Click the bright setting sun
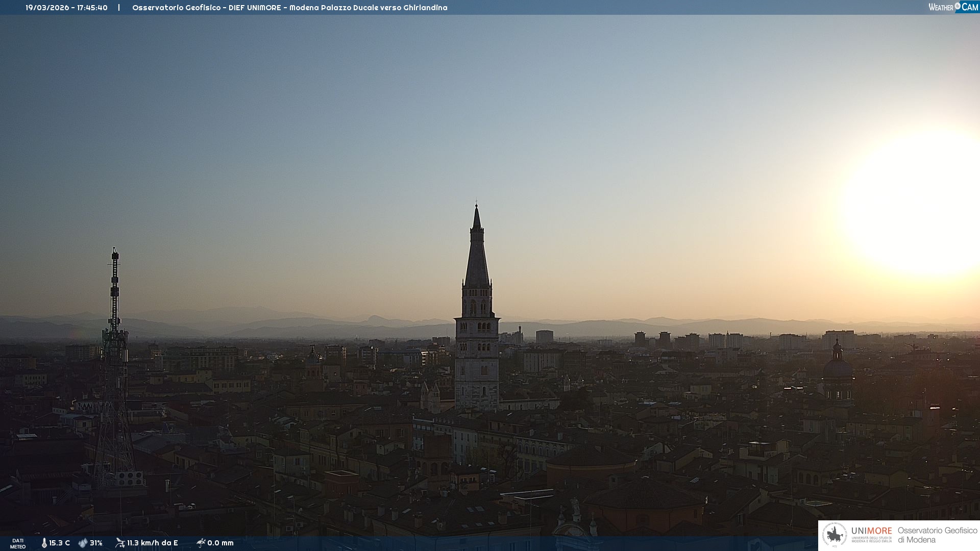 click(x=919, y=202)
